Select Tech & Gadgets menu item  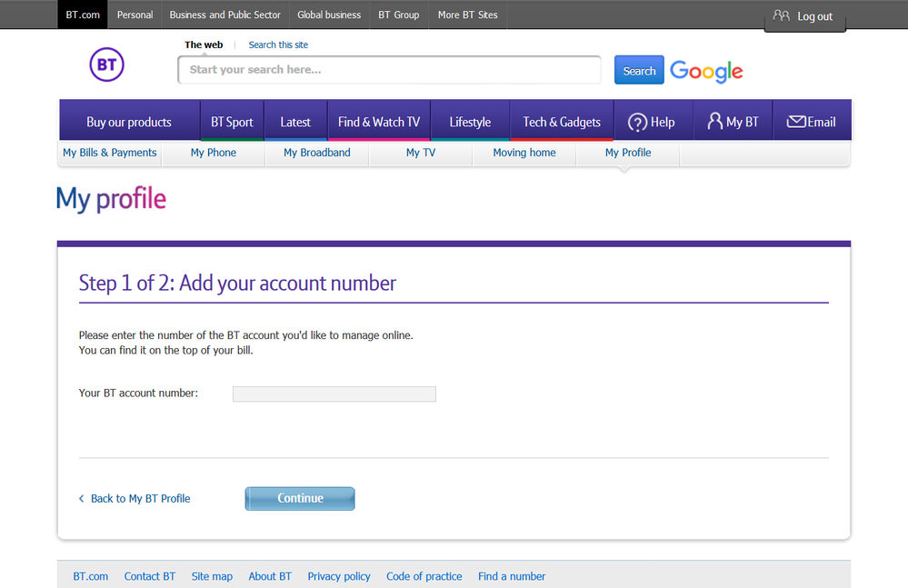click(x=562, y=122)
